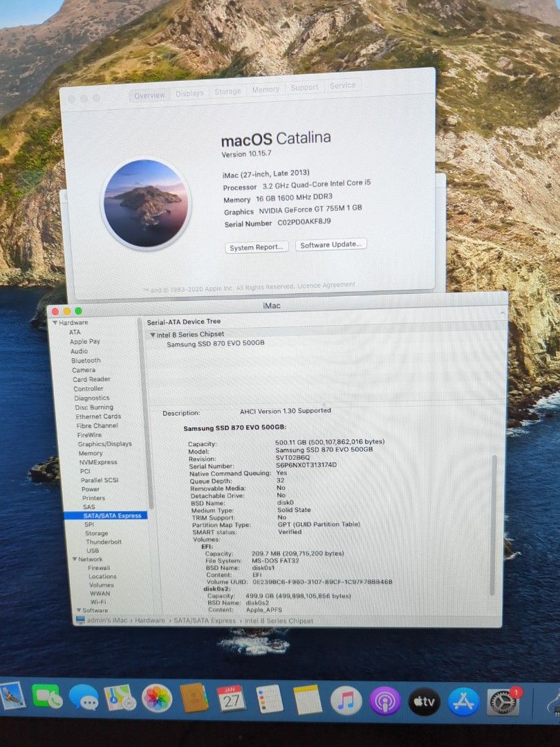
Task: Open the Licence Agreement link
Action: coord(326,286)
